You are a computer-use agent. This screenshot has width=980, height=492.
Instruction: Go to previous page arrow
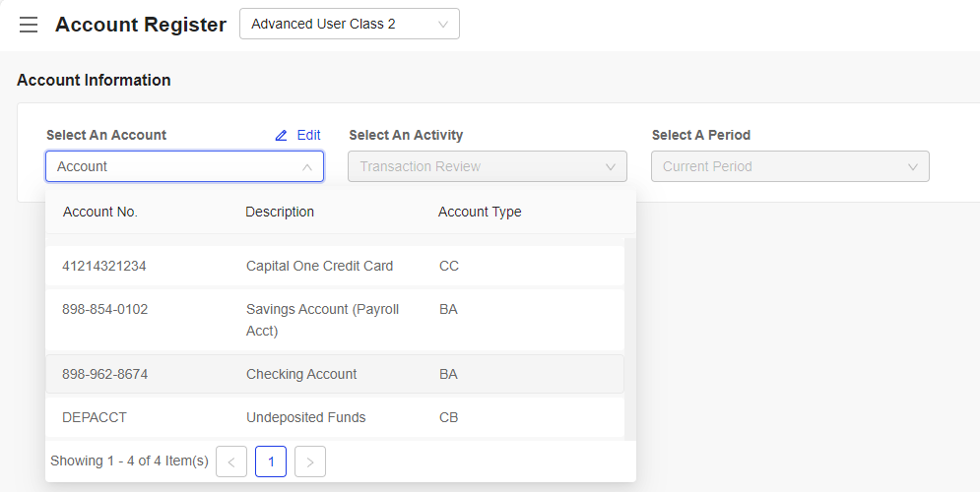click(x=231, y=462)
